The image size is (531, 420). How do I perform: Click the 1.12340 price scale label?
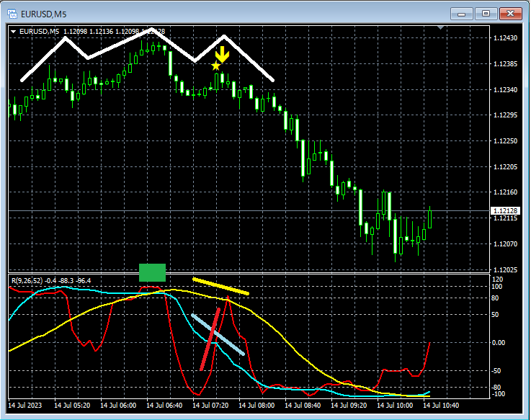(x=505, y=90)
